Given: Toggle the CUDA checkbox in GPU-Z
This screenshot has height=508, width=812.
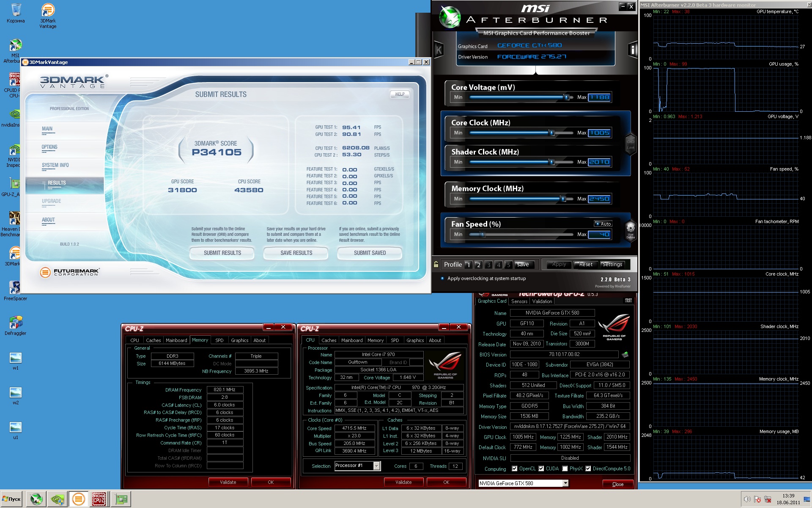Looking at the screenshot, I should tap(541, 469).
